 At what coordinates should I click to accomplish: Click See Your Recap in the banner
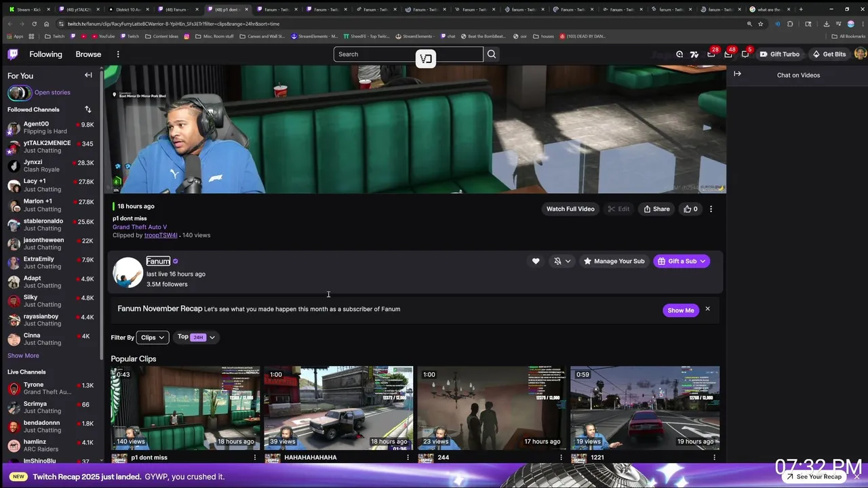point(814,476)
